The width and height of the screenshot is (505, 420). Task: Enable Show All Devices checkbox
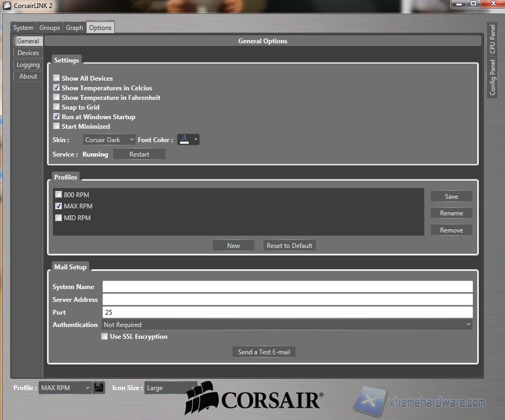(57, 78)
